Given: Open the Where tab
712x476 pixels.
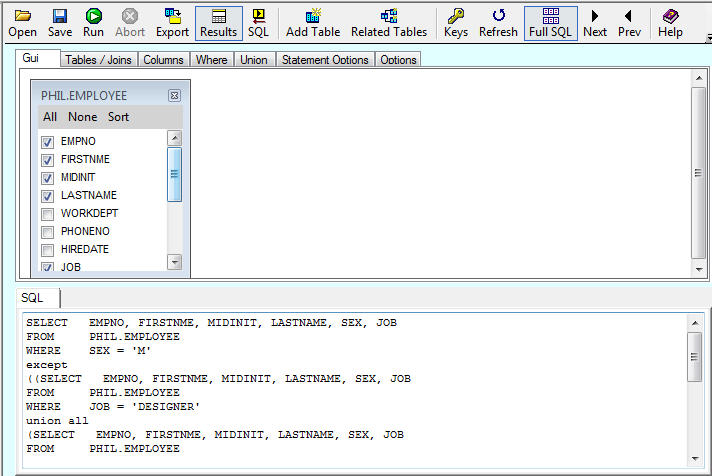Looking at the screenshot, I should [212, 60].
